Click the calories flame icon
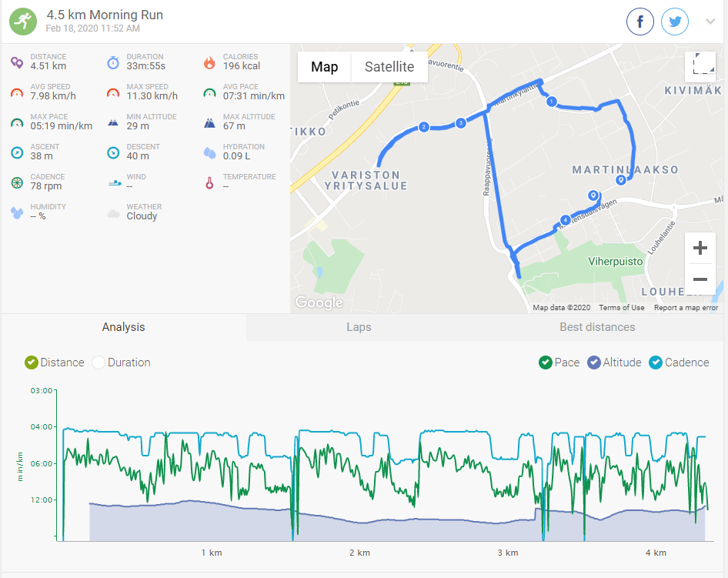 (x=209, y=63)
